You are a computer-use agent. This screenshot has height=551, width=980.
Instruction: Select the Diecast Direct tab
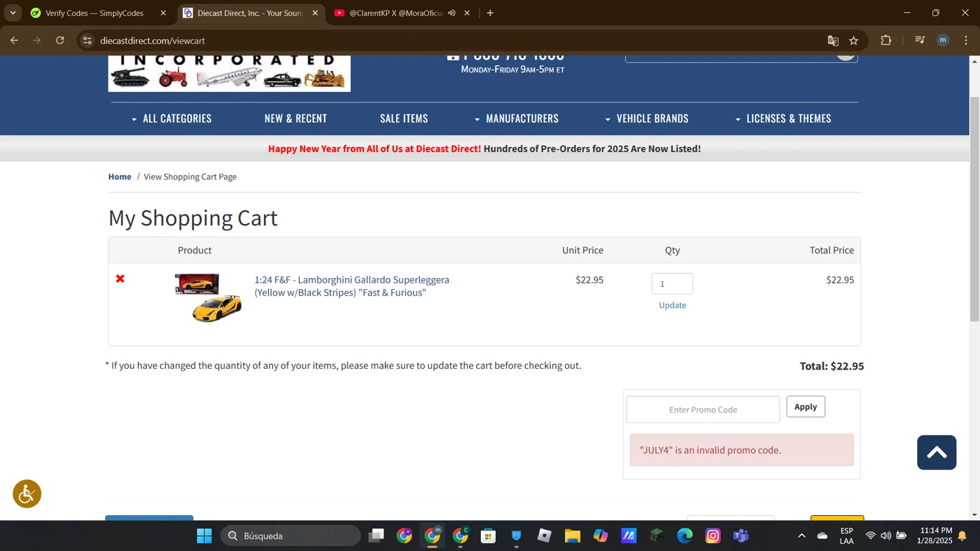(251, 13)
